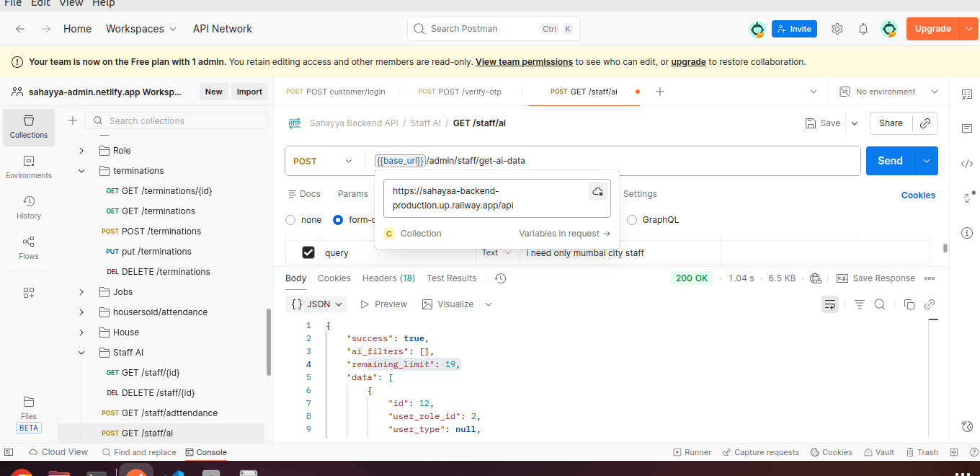
Task: Uncheck the query parameter checkbox
Action: coord(308,252)
